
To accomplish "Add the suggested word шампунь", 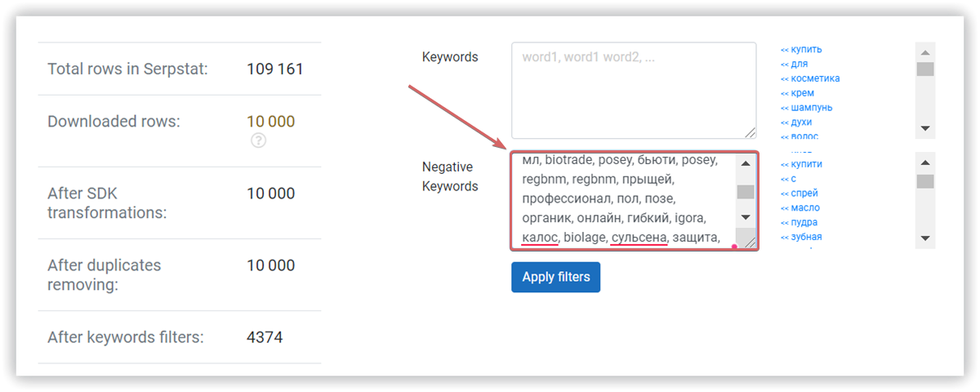I will (x=807, y=108).
